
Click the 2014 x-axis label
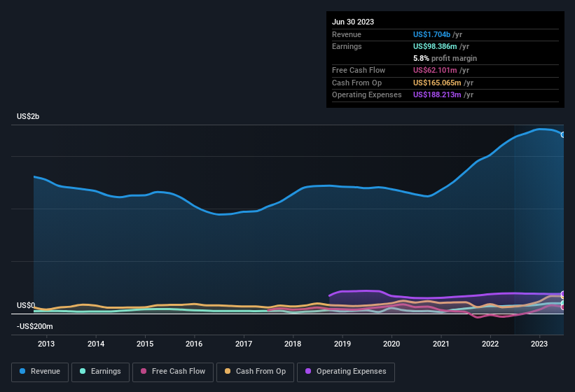[x=96, y=344]
